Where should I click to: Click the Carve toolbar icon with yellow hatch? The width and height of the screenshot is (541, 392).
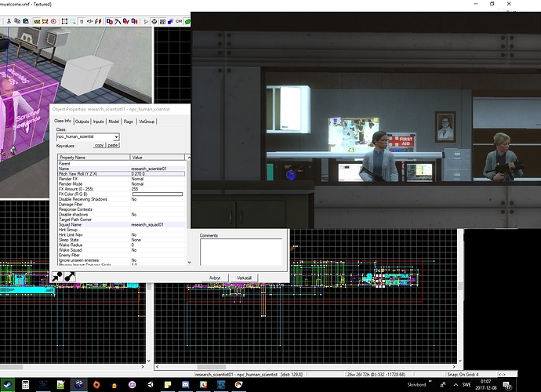click(37, 21)
